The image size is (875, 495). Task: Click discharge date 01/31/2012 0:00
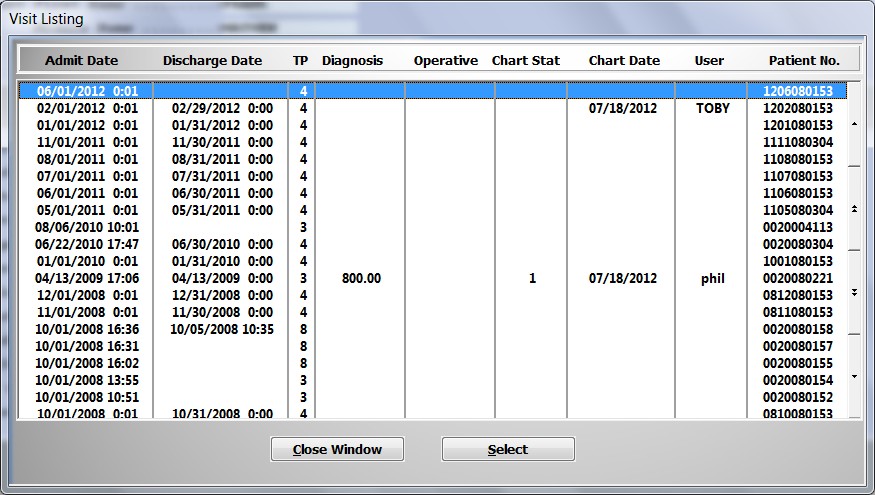(x=222, y=125)
